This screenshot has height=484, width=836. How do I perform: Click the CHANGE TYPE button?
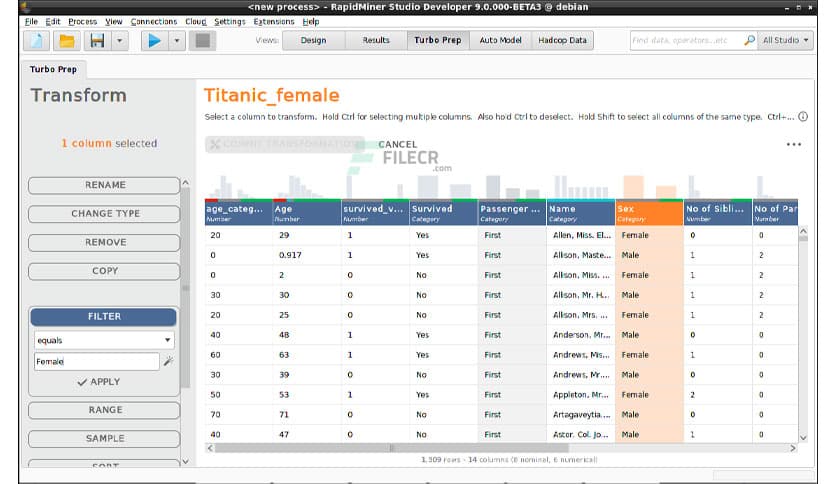coord(104,214)
